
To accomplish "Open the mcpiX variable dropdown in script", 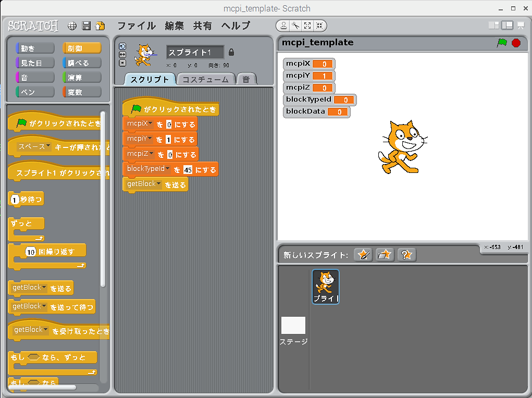I will (151, 124).
